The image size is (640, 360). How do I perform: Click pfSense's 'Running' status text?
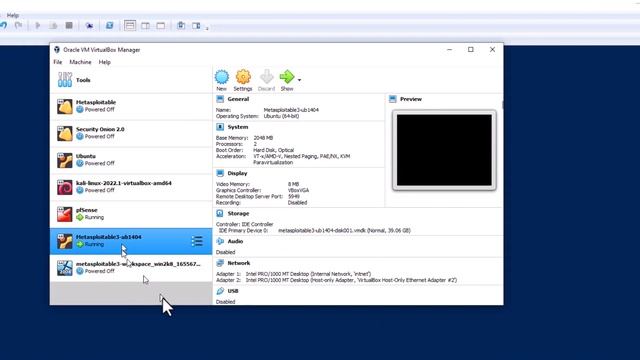(94, 218)
